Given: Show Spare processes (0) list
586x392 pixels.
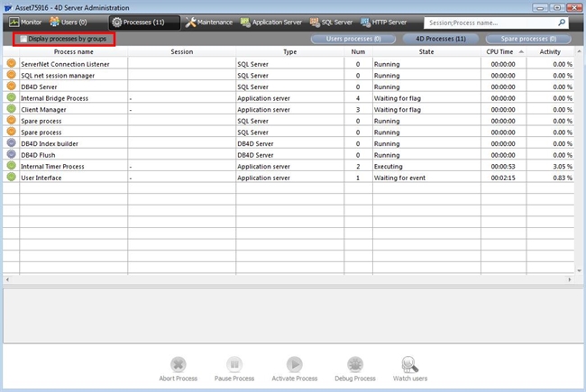Looking at the screenshot, I should click(x=528, y=40).
